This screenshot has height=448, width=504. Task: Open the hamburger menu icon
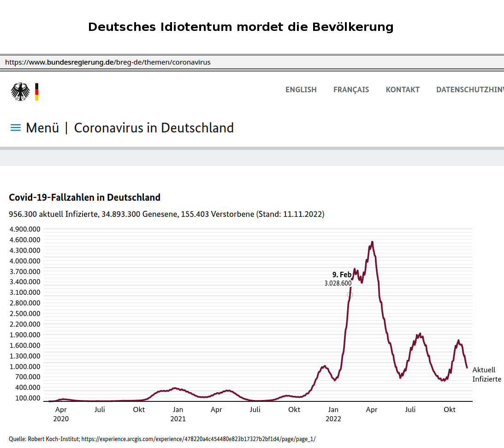point(16,128)
